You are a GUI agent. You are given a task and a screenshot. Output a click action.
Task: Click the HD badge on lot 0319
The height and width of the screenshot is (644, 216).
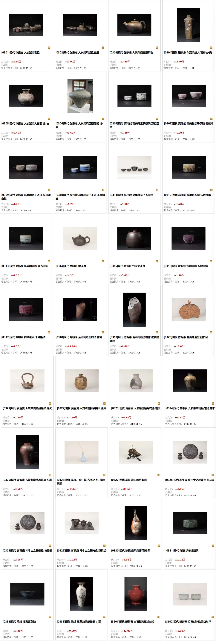coord(157,332)
